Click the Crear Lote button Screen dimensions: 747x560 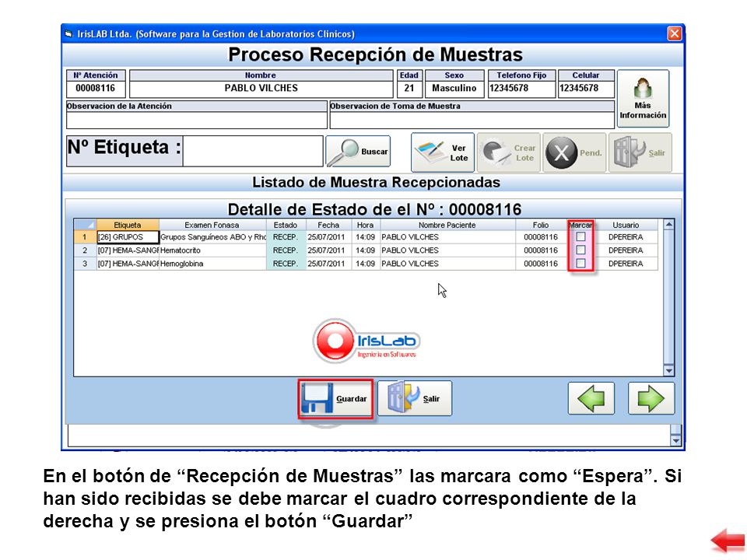[x=509, y=152]
